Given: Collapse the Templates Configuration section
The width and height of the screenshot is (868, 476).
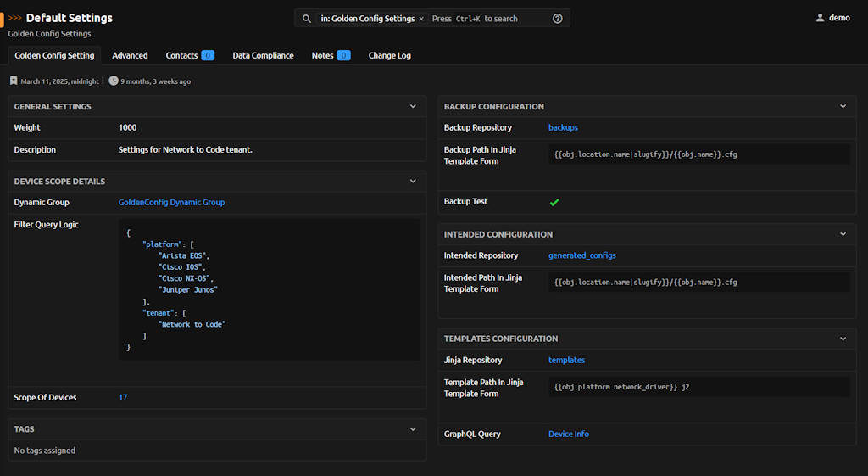Looking at the screenshot, I should pos(843,339).
